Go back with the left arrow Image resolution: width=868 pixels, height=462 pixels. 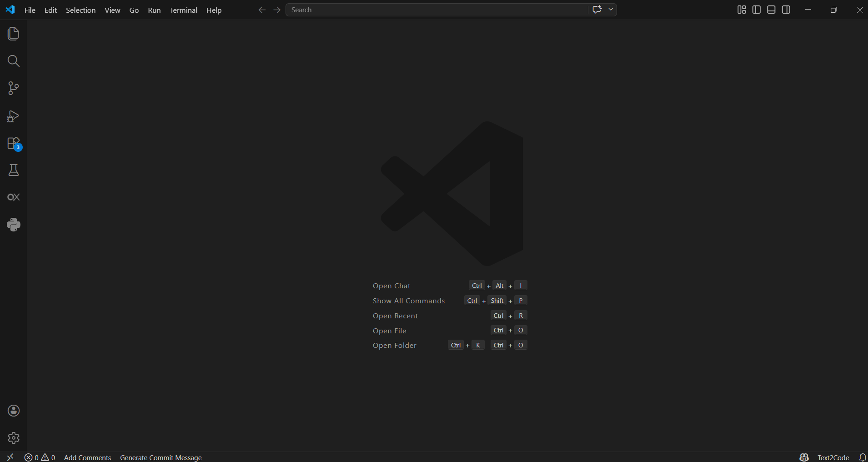pos(262,10)
